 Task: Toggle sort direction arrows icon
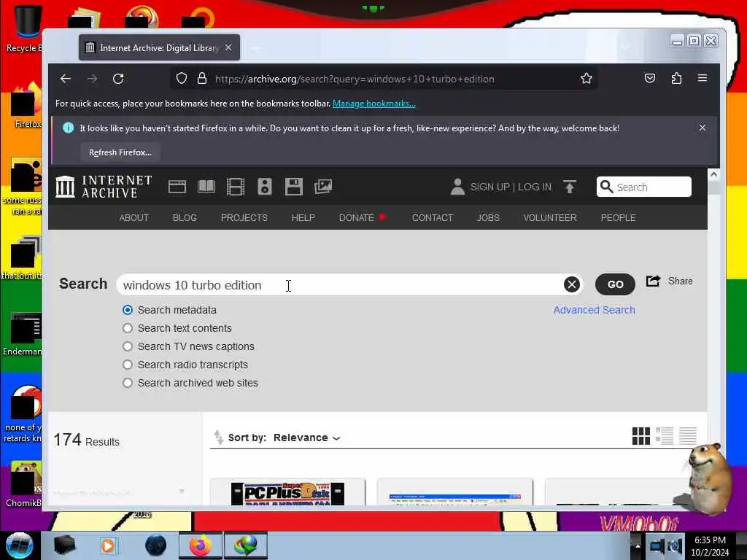[218, 437]
